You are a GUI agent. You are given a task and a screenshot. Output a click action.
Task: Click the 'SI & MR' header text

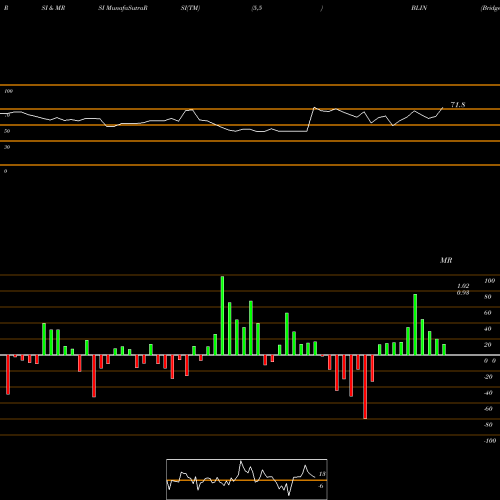[53, 8]
